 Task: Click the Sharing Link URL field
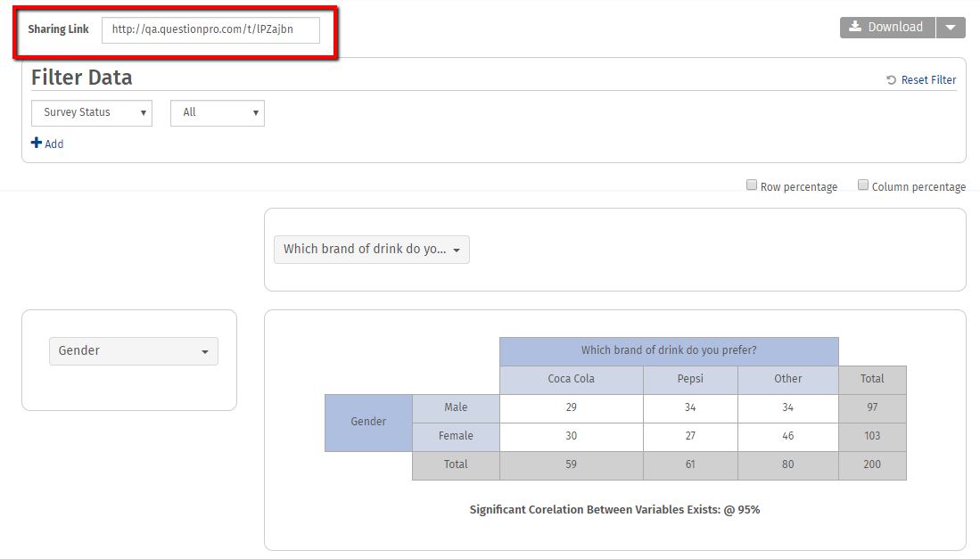tap(210, 30)
